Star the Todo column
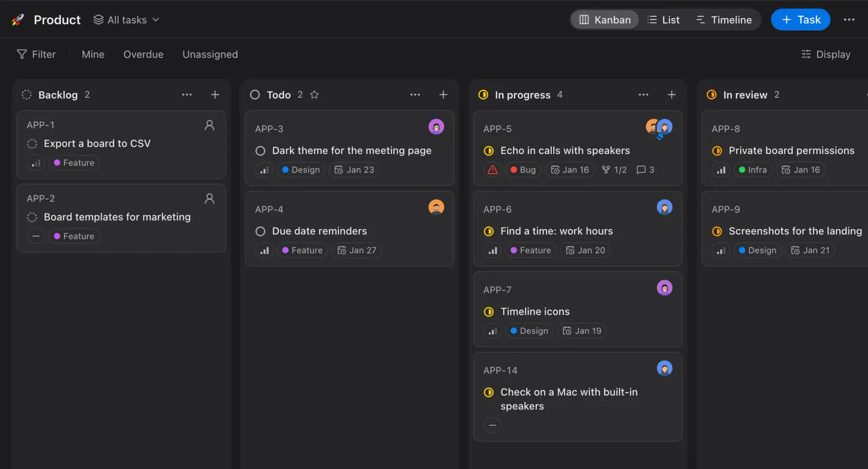Image resolution: width=868 pixels, height=469 pixels. tap(314, 95)
